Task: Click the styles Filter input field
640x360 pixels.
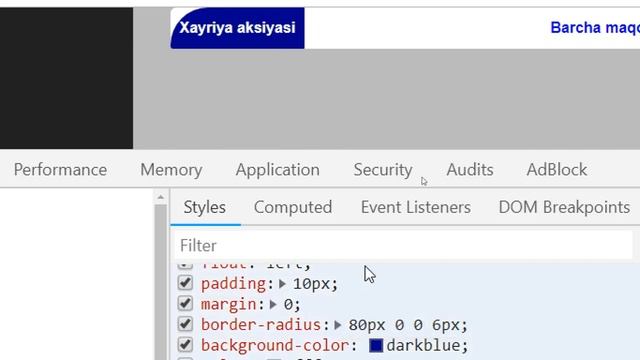Action: tap(403, 245)
